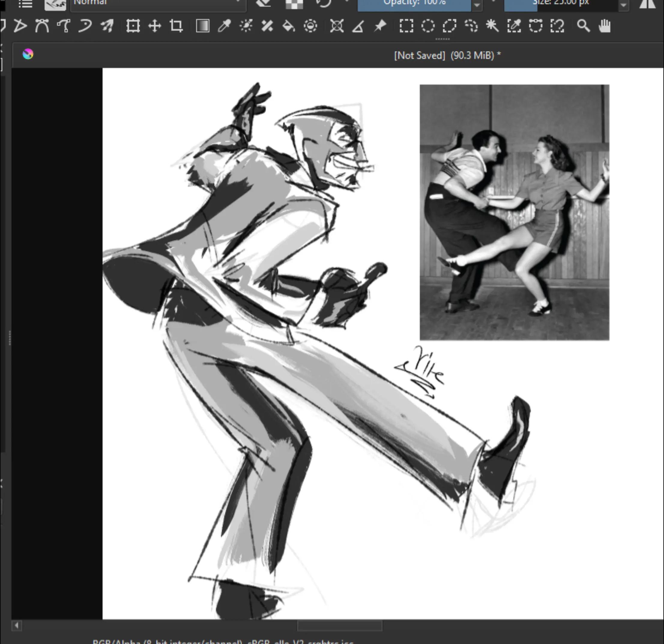Choose the Freehand Selection tool
Viewport: 664px width, 644px height.
pos(471,26)
